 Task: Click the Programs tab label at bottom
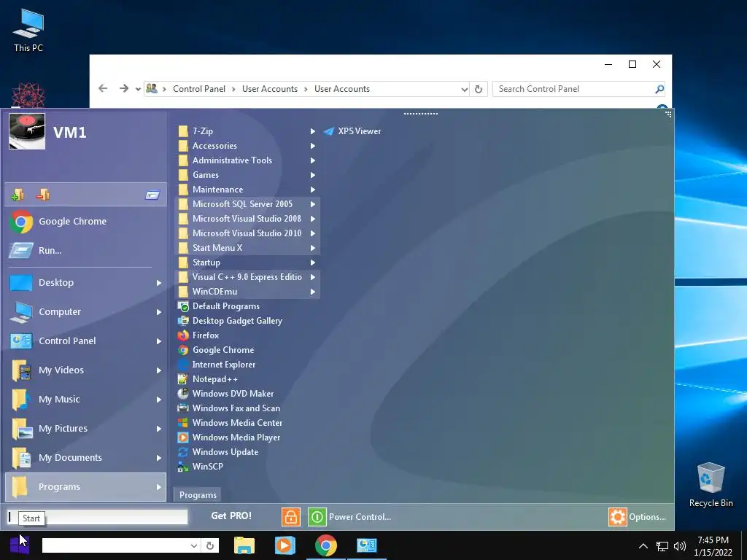(198, 495)
